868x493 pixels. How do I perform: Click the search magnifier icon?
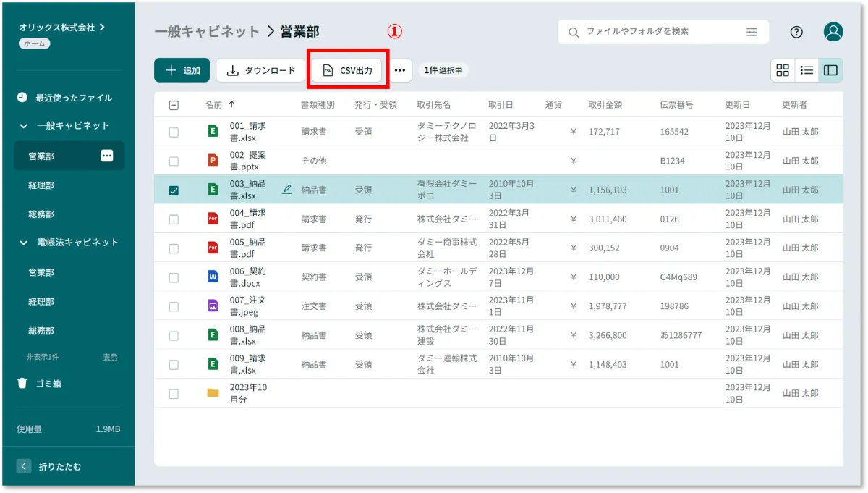[574, 32]
